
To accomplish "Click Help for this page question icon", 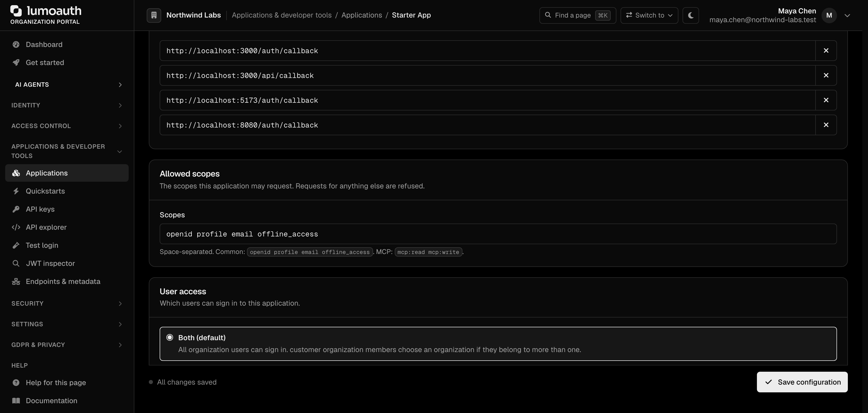I will point(16,383).
